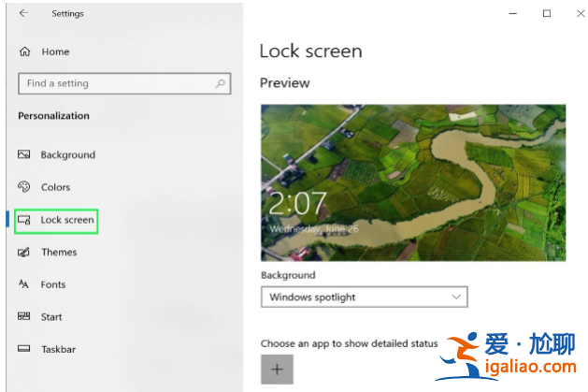
Task: Click the Colors palette icon
Action: 24,186
